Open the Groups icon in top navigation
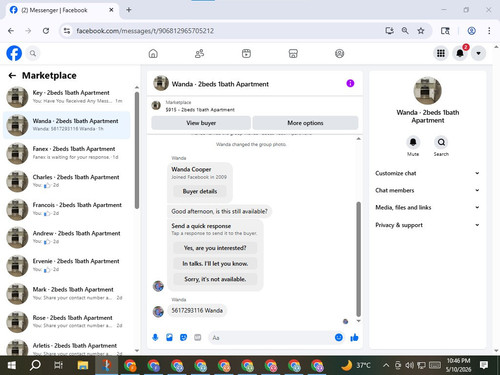The image size is (500, 375). click(x=340, y=53)
